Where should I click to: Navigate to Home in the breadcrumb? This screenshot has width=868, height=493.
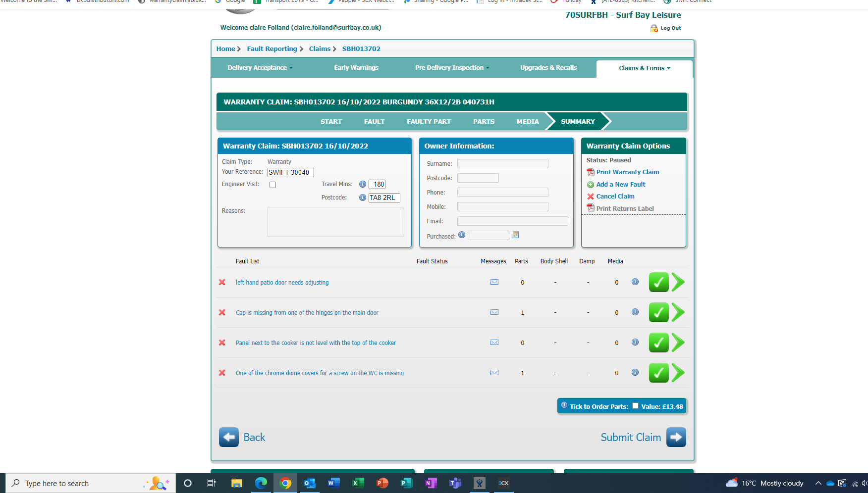point(225,49)
